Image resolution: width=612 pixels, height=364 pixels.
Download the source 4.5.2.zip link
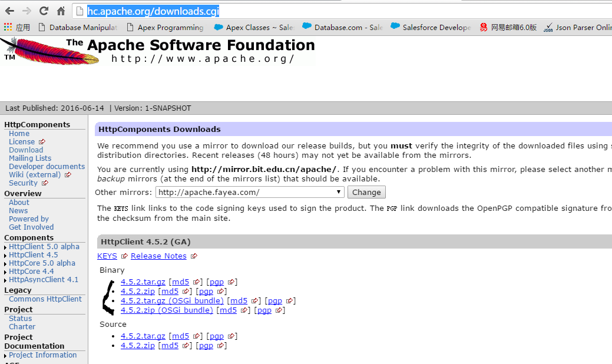click(138, 345)
